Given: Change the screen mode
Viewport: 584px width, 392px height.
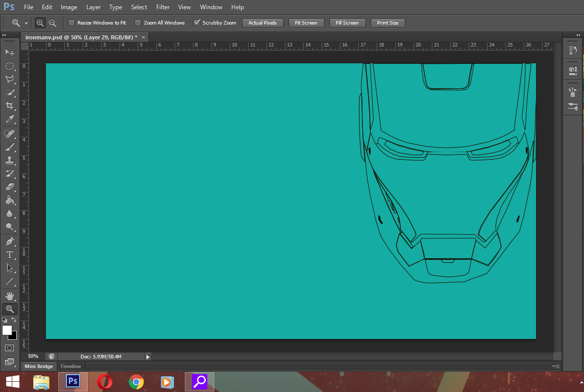Looking at the screenshot, I should [x=9, y=362].
